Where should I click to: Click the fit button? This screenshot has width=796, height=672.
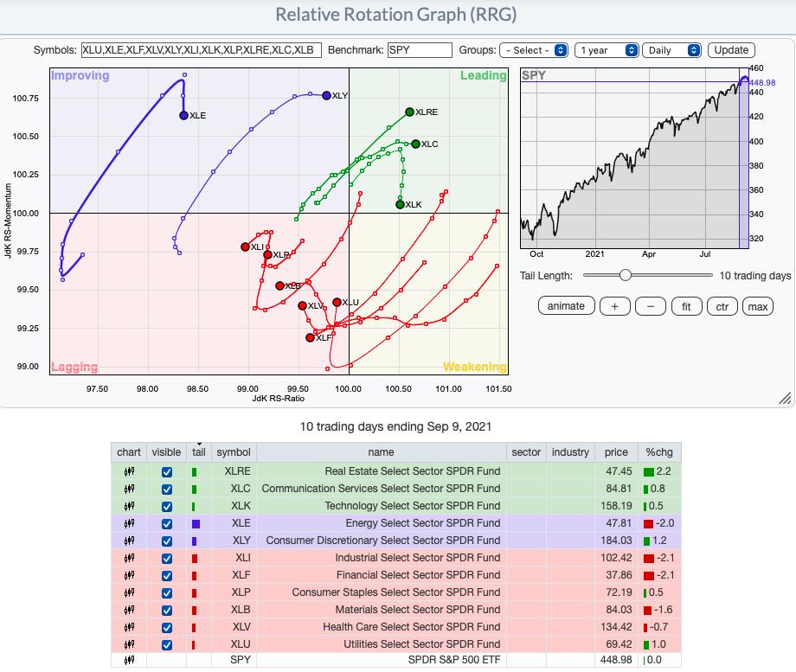point(686,306)
